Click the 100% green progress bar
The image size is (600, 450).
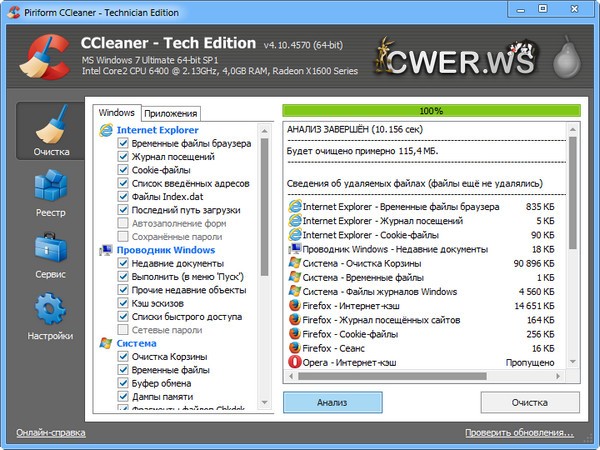pyautogui.click(x=431, y=111)
